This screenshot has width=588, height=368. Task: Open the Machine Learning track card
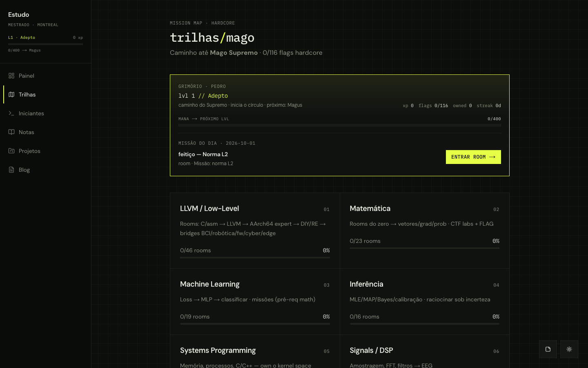point(255,302)
